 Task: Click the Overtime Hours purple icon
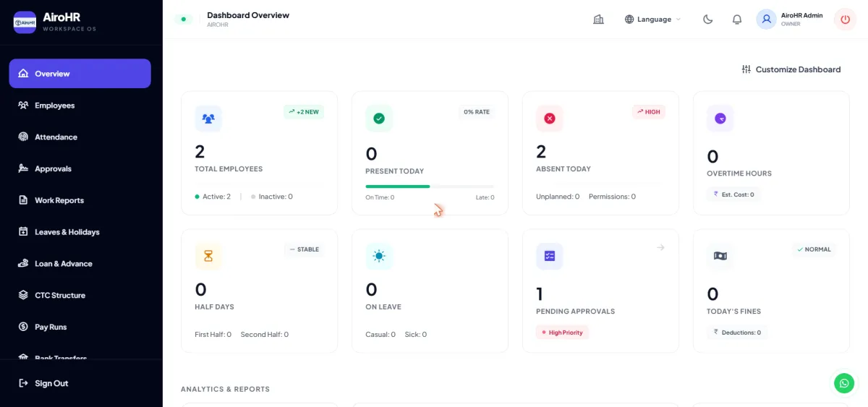point(720,119)
